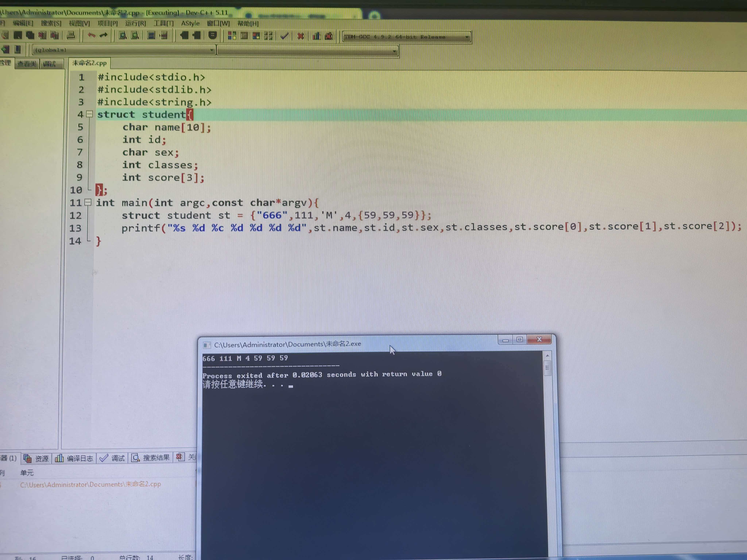Viewport: 747px width, 560px height.
Task: Click the Debug checkmark icon
Action: point(284,36)
